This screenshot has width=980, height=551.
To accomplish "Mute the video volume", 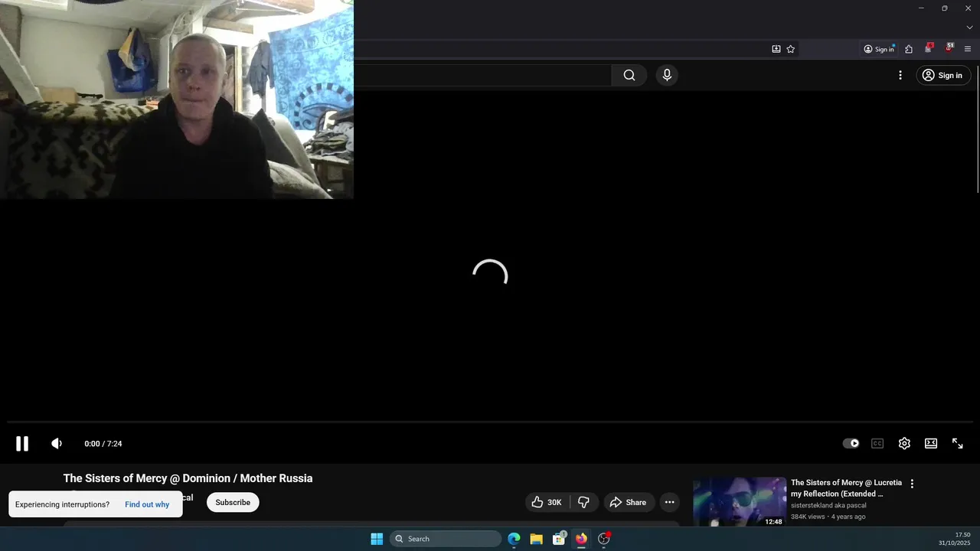I will pos(57,444).
